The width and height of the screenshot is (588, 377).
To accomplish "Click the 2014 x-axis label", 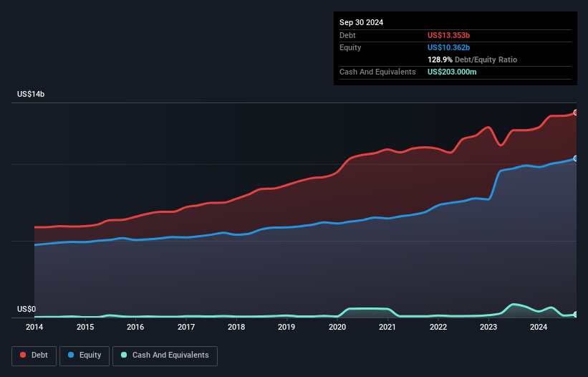I will (34, 327).
